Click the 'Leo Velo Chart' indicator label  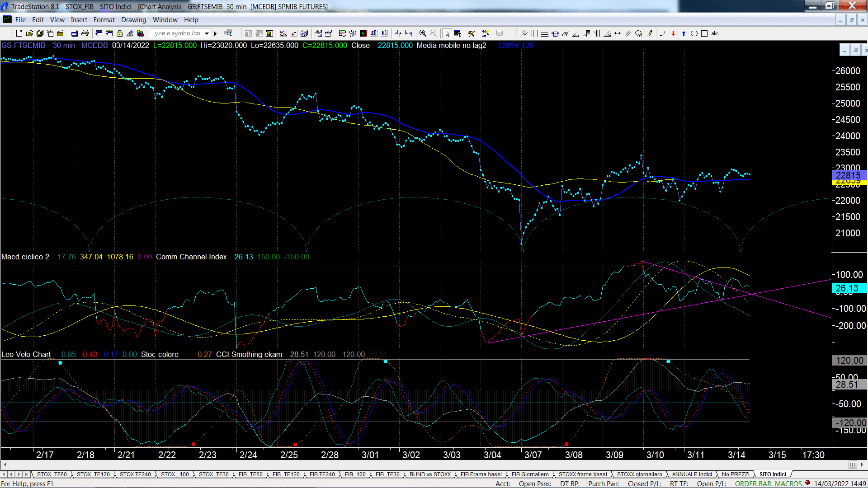point(26,355)
